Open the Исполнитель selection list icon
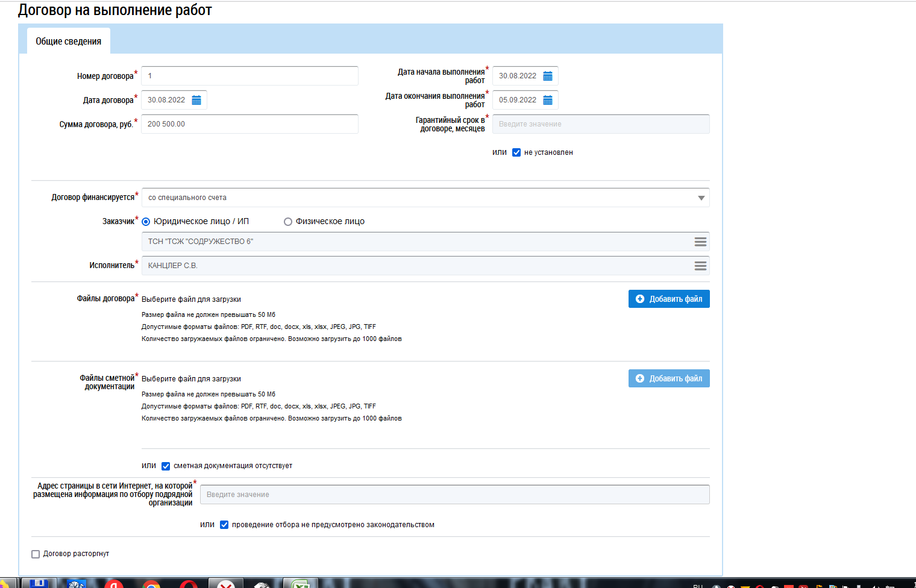This screenshot has width=916, height=588. tap(700, 266)
